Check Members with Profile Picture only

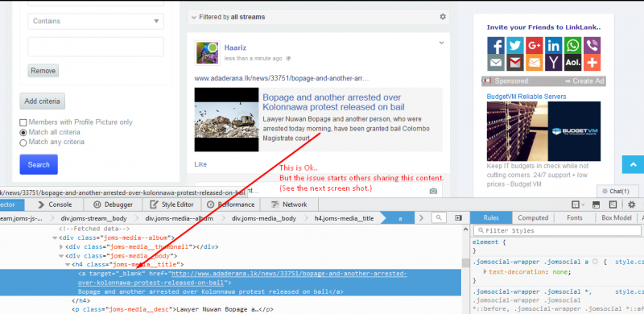point(23,122)
